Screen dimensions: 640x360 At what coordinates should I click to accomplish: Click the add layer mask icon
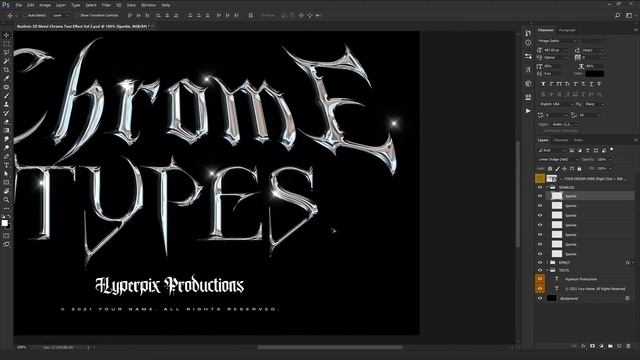pos(592,346)
